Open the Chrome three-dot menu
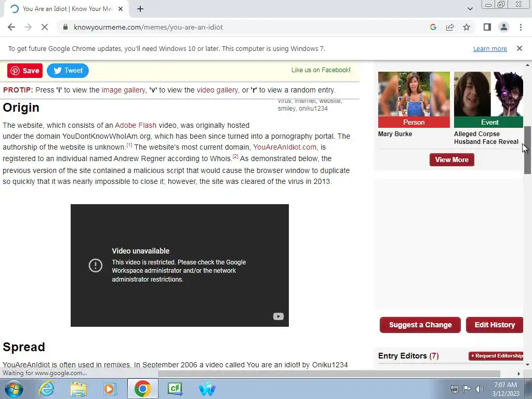This screenshot has width=532, height=399. click(521, 27)
